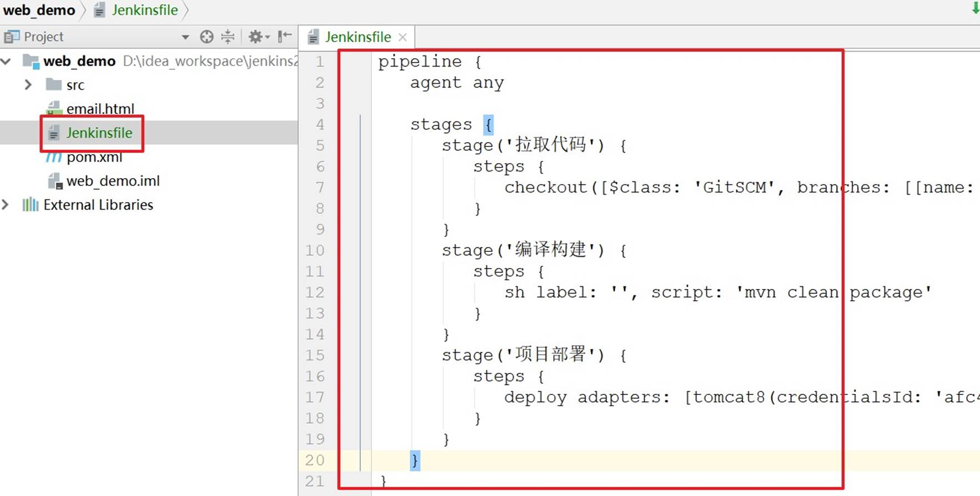Hide the Project tool window
Image resolution: width=980 pixels, height=496 pixels.
pos(285,37)
